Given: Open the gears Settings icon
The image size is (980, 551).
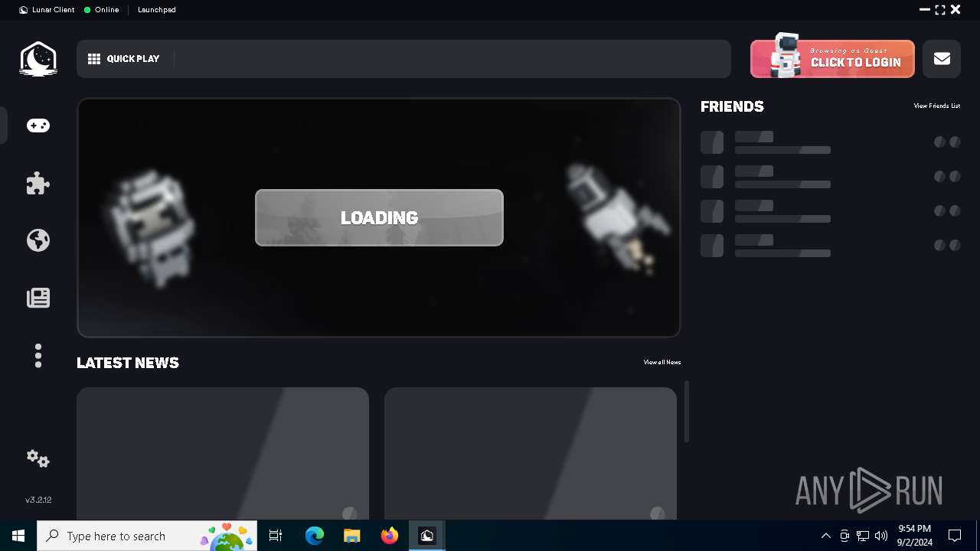Looking at the screenshot, I should [38, 458].
